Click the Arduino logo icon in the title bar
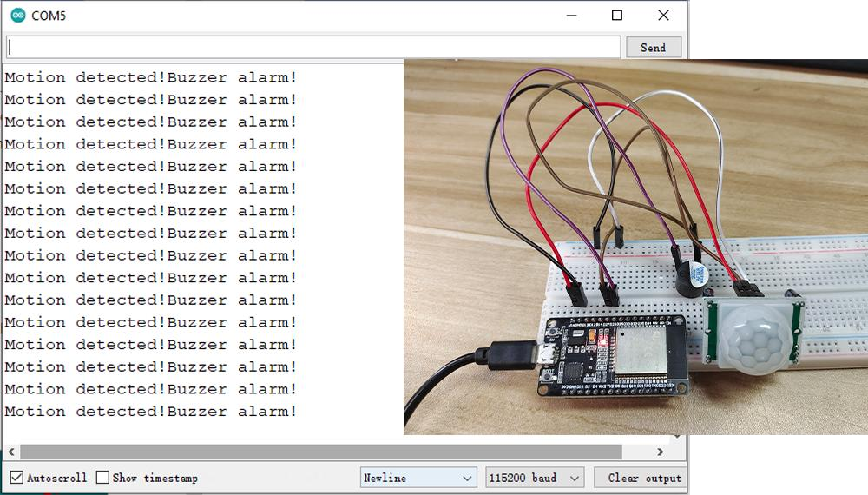This screenshot has width=868, height=495. (x=18, y=16)
